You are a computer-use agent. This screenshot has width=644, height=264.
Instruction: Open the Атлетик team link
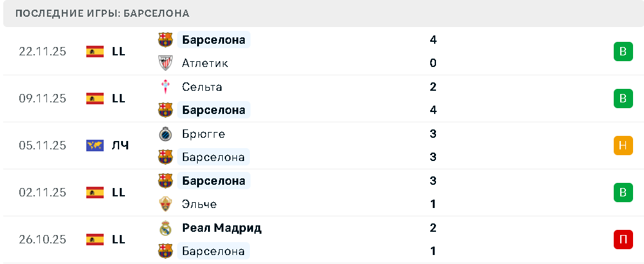205,63
